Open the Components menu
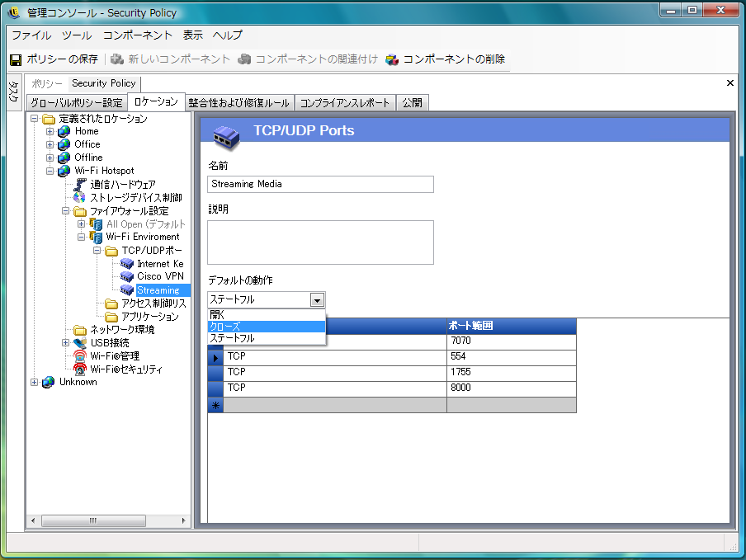The height and width of the screenshot is (560, 746). point(138,35)
